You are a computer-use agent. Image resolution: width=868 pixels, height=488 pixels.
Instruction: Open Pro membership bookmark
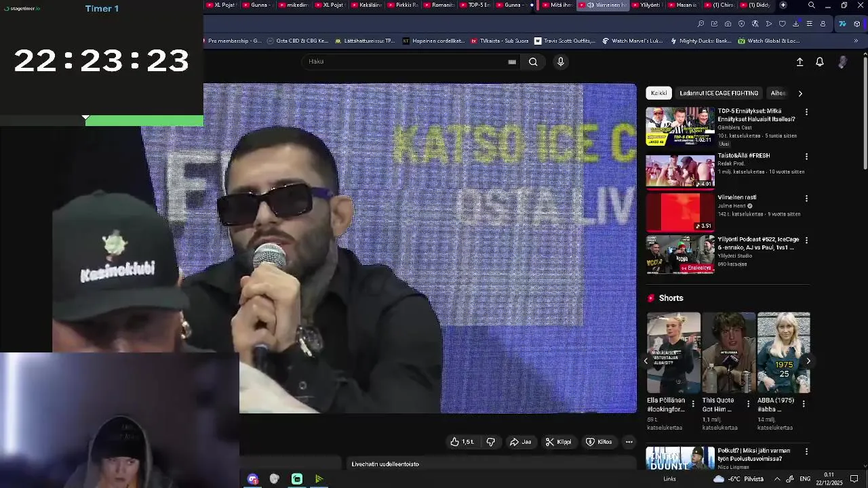[233, 41]
